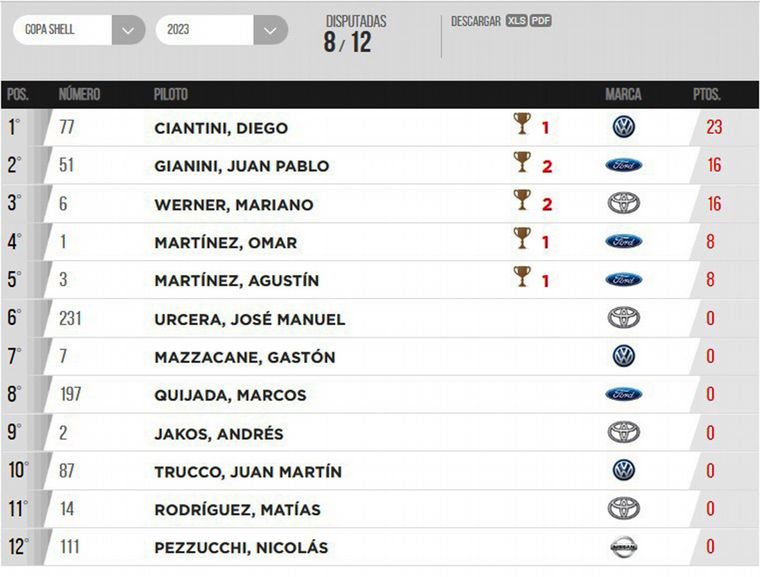
Task: Click the Volkswagen logo for Mazzacane, Gastón
Action: 623,356
